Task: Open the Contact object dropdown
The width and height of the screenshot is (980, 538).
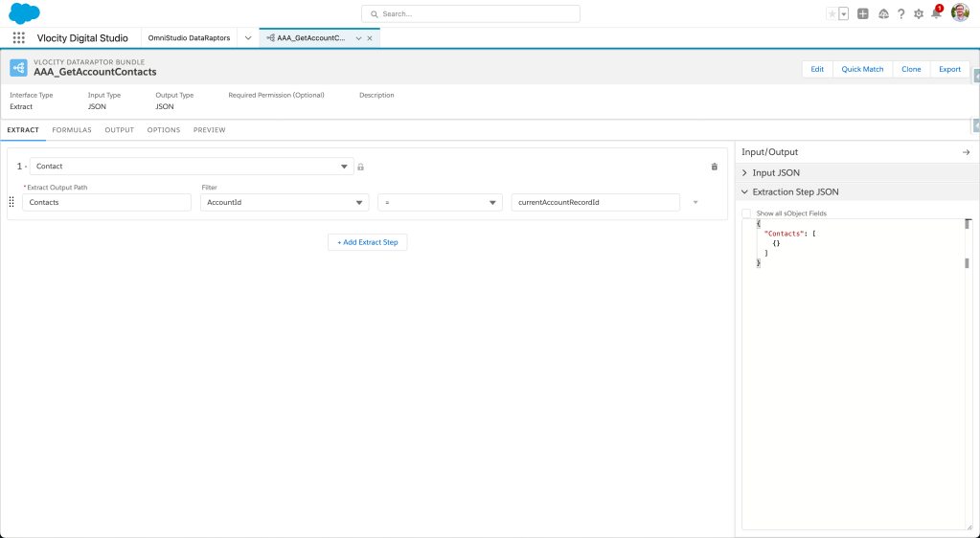Action: pos(192,167)
